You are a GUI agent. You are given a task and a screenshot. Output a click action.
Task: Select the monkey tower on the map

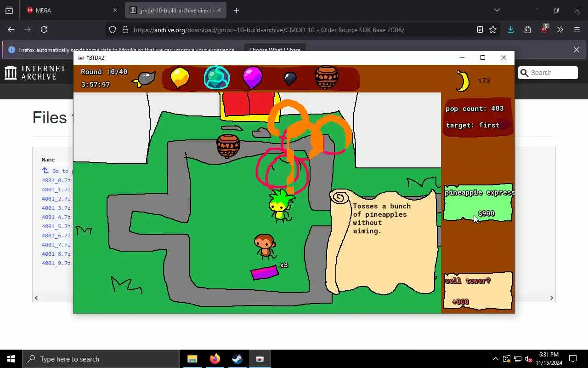[265, 246]
